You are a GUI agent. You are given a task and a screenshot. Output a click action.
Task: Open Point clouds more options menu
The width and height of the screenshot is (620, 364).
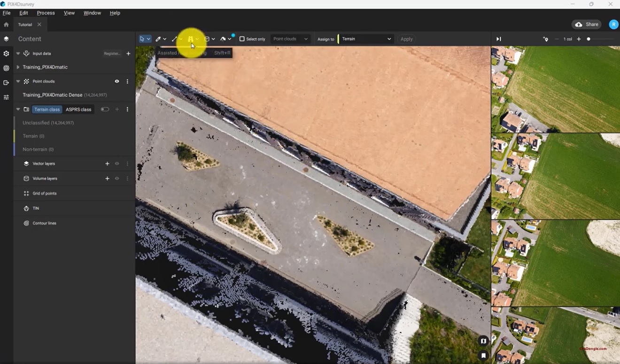(127, 81)
